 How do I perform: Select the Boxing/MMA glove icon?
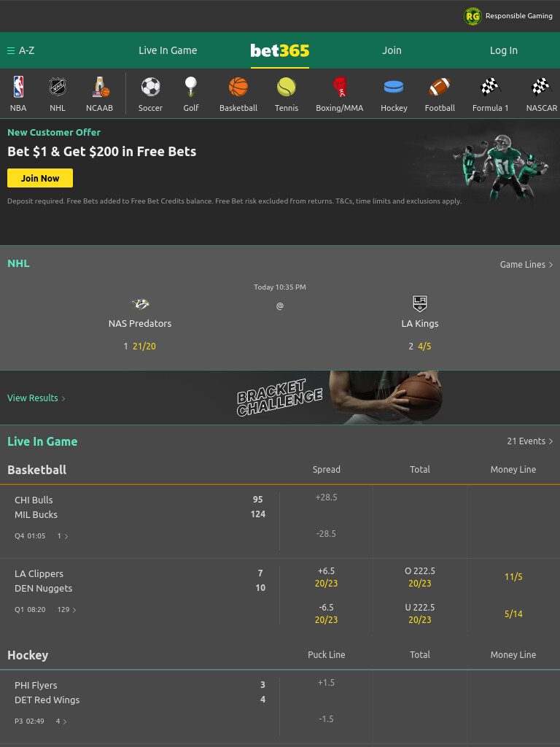340,88
